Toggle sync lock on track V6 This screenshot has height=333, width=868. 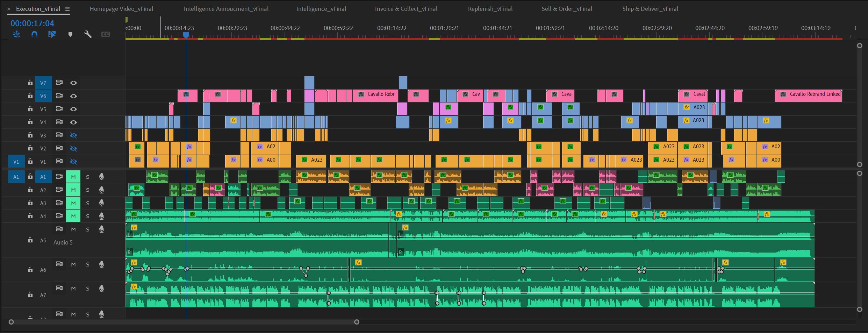pos(59,95)
